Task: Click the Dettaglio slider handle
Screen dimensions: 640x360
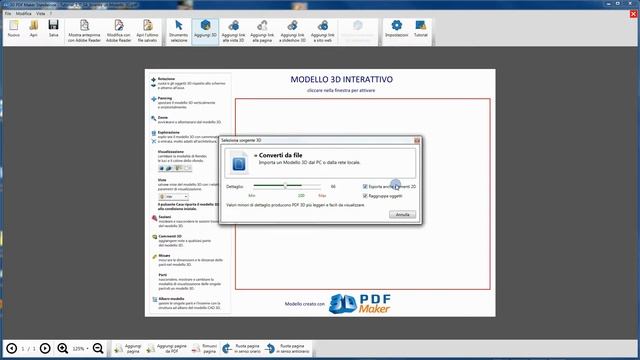Action: (285, 186)
